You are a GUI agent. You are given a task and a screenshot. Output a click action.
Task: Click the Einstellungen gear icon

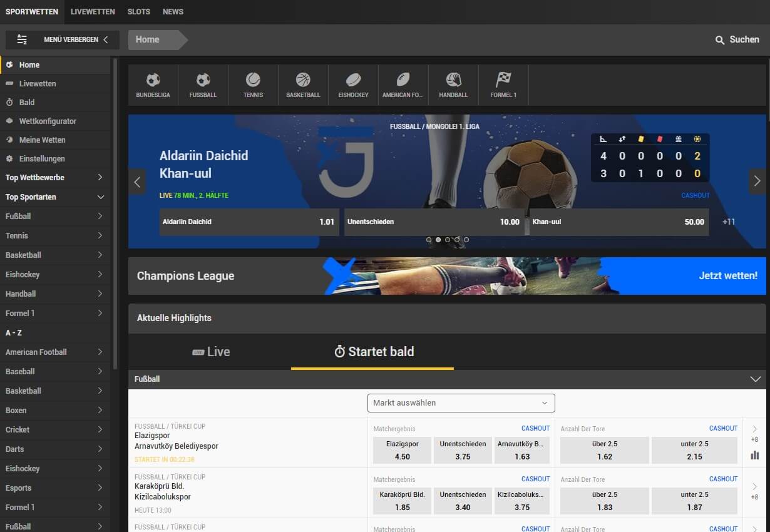(9, 158)
